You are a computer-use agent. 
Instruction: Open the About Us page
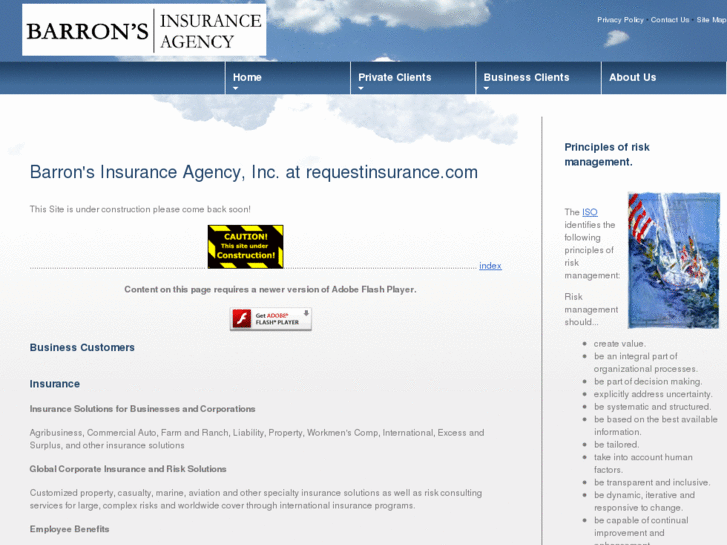coord(632,77)
